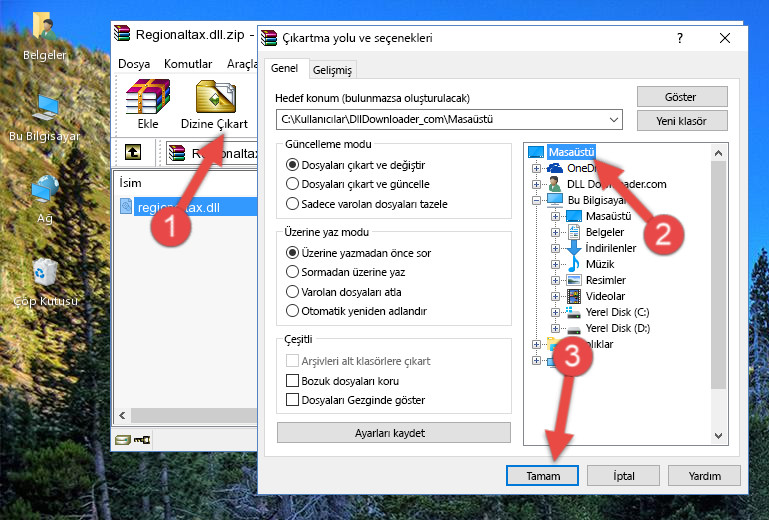Open the Dosya menu in WinRAR
Screen dimensions: 769x520
coord(134,64)
